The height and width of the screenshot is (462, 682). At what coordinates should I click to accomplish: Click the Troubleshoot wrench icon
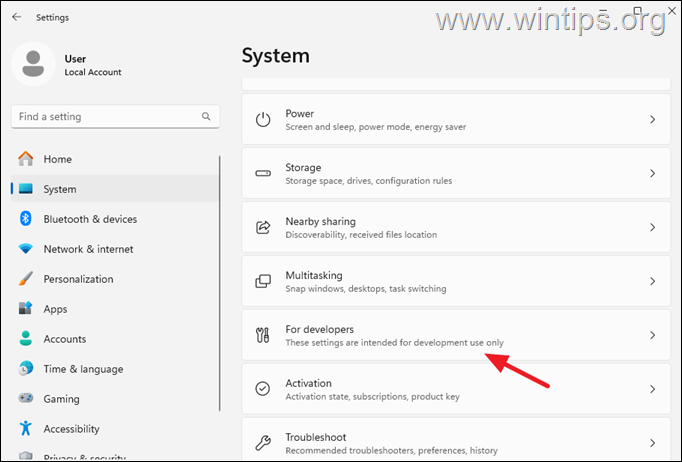263,443
